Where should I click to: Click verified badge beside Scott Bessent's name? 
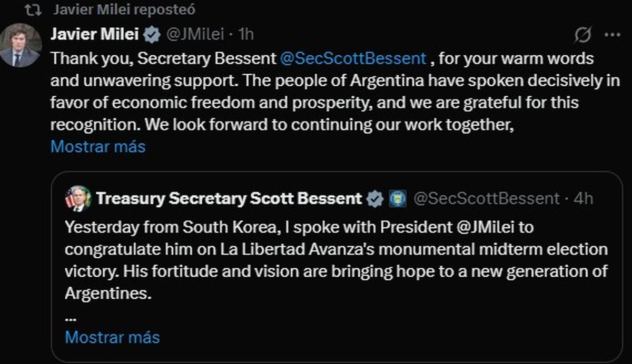coord(375,199)
